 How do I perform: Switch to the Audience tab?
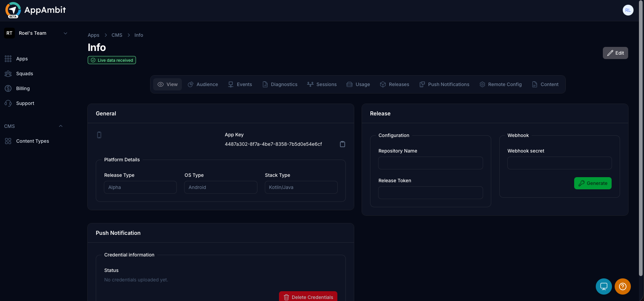coord(203,84)
